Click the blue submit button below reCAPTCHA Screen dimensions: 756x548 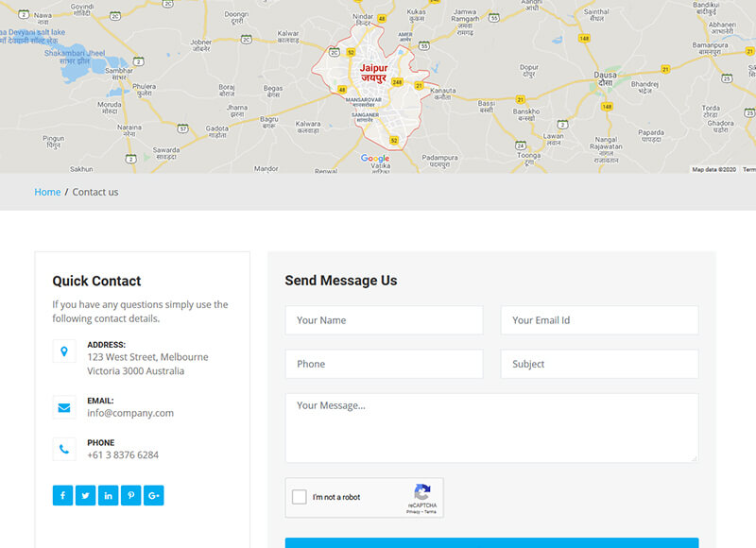[491, 543]
